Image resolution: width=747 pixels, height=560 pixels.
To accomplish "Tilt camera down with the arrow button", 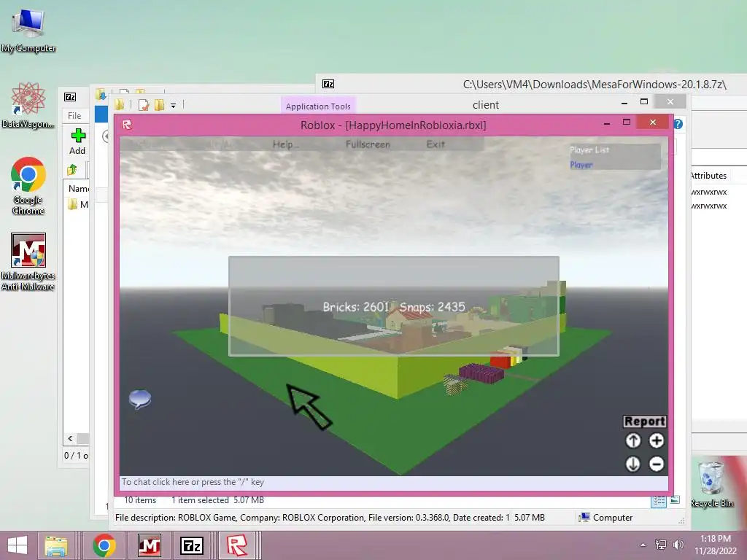I will 632,464.
